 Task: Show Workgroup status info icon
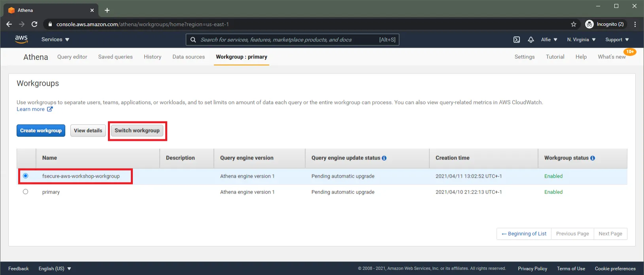coord(593,158)
